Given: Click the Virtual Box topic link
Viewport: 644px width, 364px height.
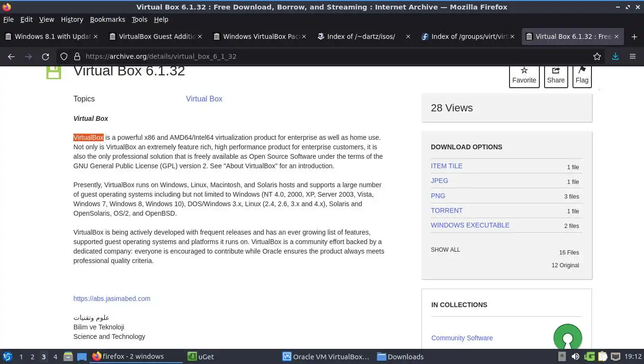Looking at the screenshot, I should tap(204, 99).
